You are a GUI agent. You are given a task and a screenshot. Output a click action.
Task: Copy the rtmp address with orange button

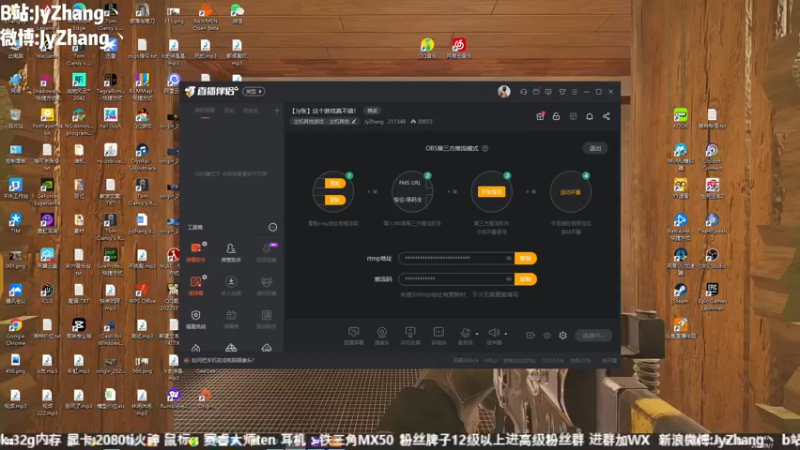tap(526, 258)
